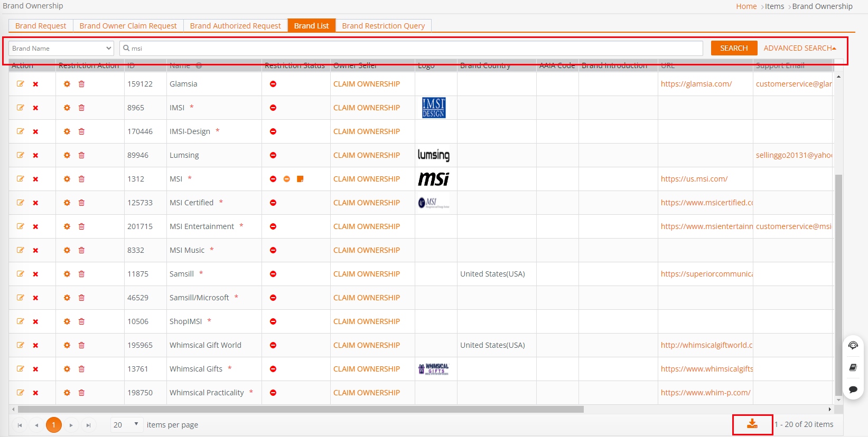The height and width of the screenshot is (437, 868).
Task: Click the MSI Certified logo thumbnail
Action: click(x=434, y=203)
